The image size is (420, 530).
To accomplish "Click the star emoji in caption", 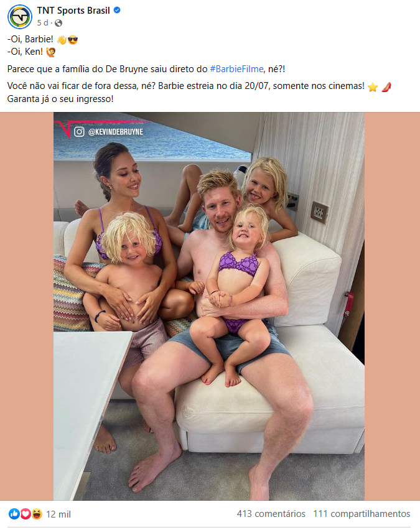I will pos(372,87).
